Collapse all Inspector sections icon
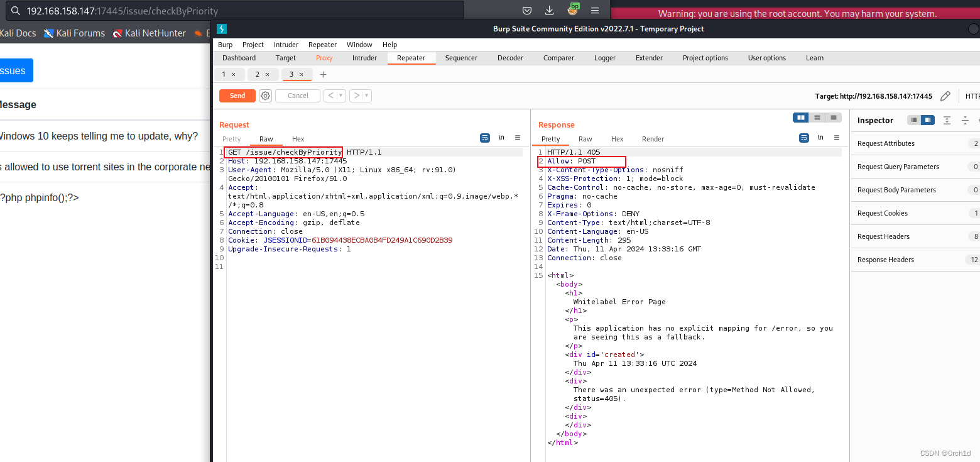Image resolution: width=980 pixels, height=462 pixels. tap(964, 120)
